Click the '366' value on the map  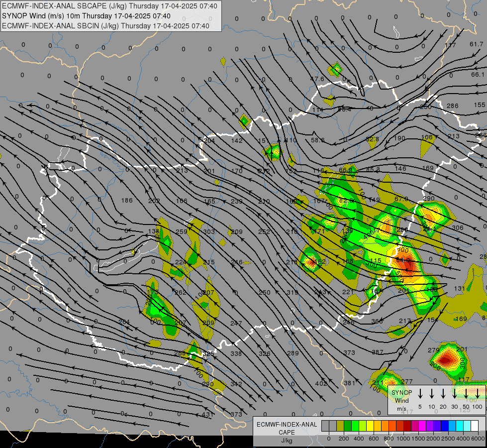click(x=377, y=322)
